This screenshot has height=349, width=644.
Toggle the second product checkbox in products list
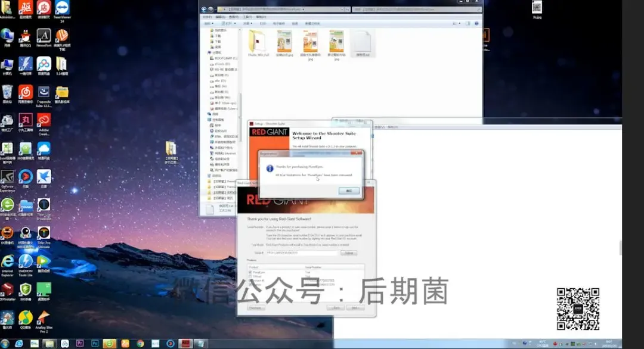(250, 276)
